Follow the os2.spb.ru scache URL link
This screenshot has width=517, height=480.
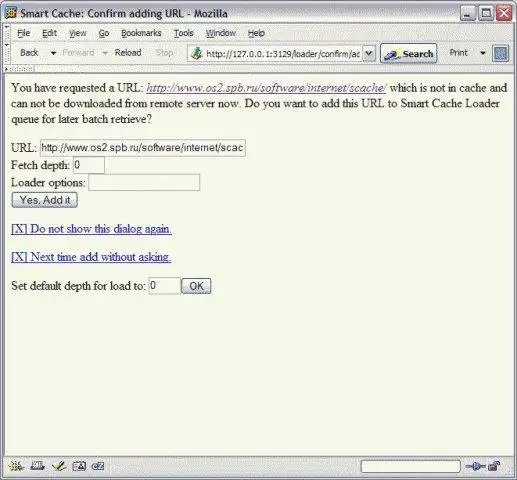click(266, 88)
